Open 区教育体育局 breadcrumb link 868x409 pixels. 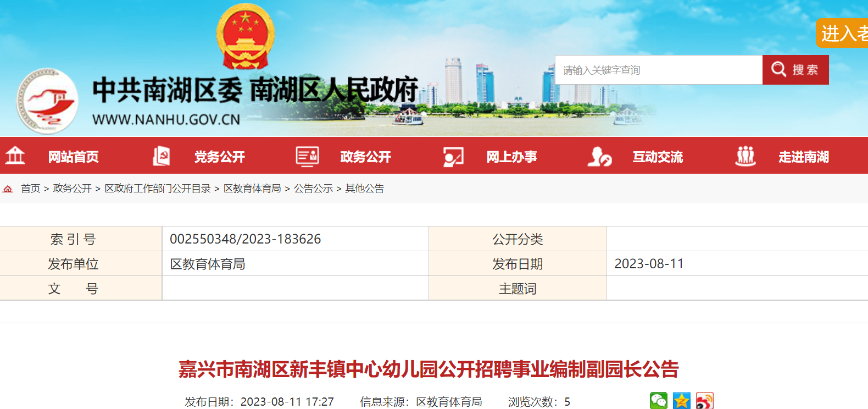[x=252, y=189]
